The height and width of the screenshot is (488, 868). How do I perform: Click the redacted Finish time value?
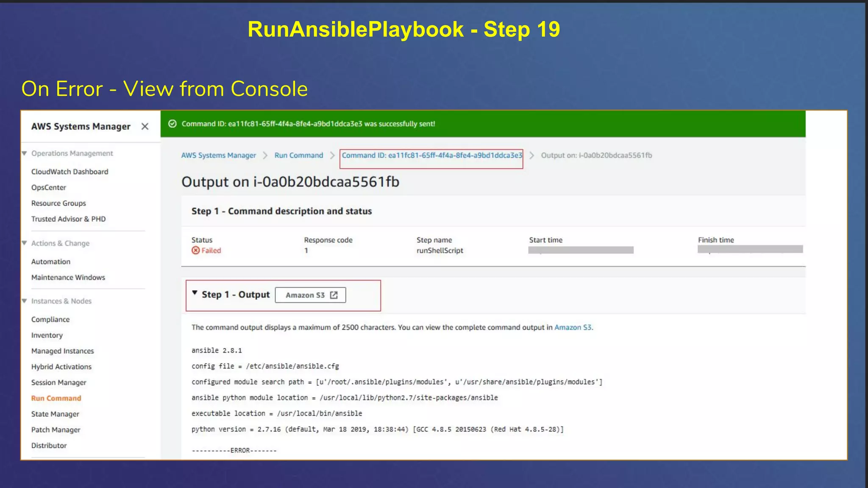coord(750,249)
